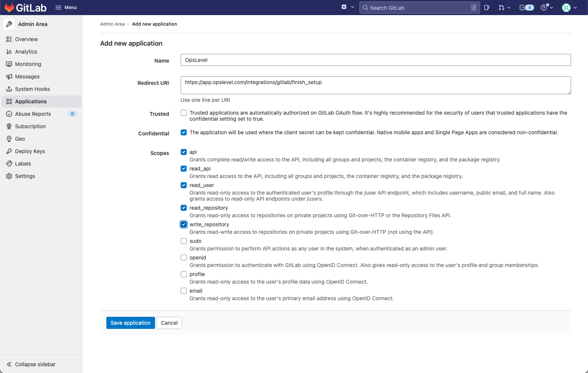
Task: Click the Overview sidebar icon
Action: point(9,39)
